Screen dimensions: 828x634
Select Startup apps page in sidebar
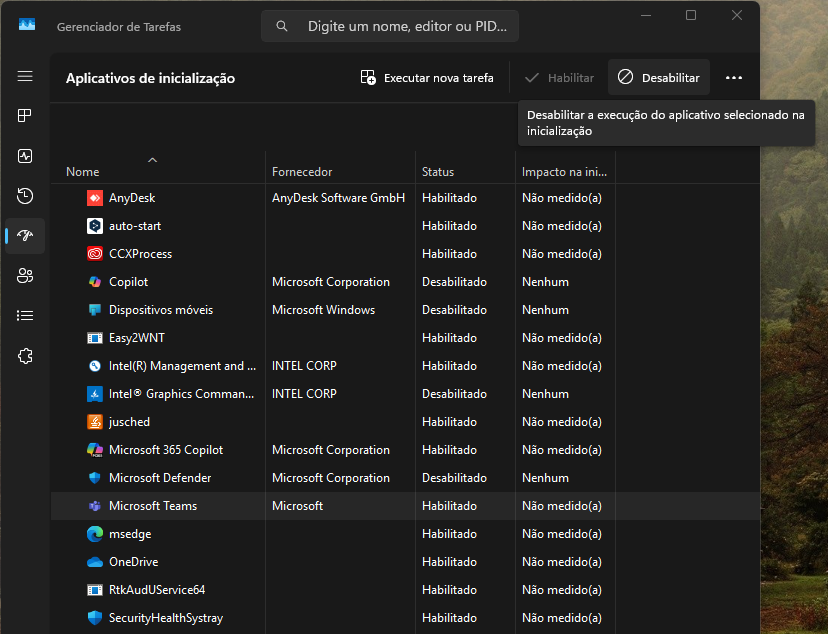[x=25, y=235]
